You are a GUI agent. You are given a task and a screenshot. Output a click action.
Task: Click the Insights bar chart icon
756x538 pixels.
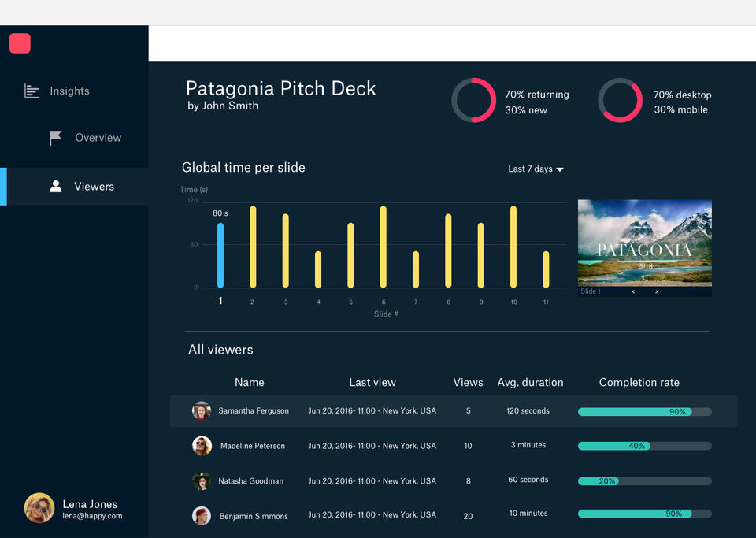31,91
